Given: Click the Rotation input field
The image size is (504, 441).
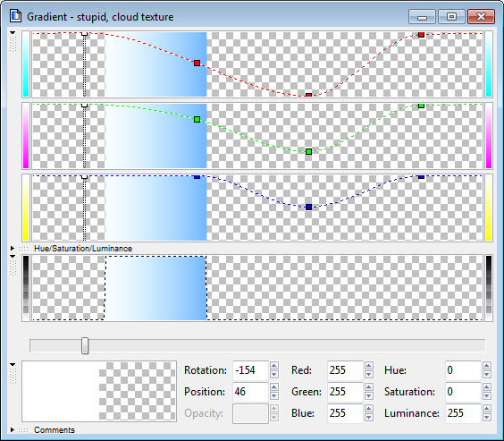Looking at the screenshot, I should 250,370.
